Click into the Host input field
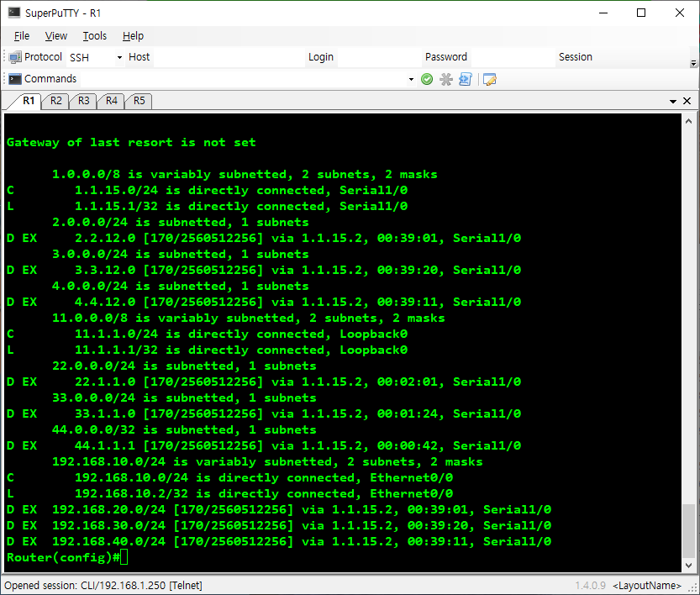 [x=229, y=57]
